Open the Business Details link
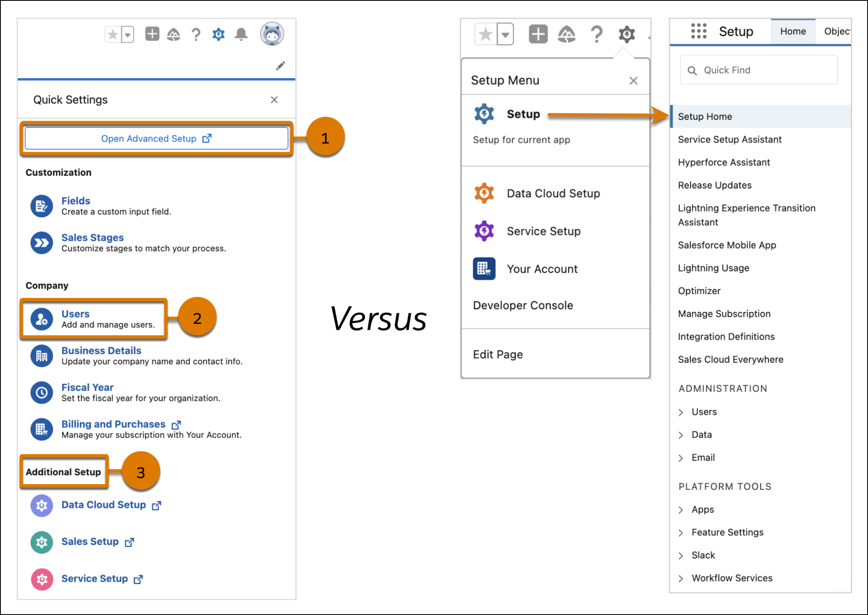This screenshot has width=868, height=615. (x=101, y=350)
